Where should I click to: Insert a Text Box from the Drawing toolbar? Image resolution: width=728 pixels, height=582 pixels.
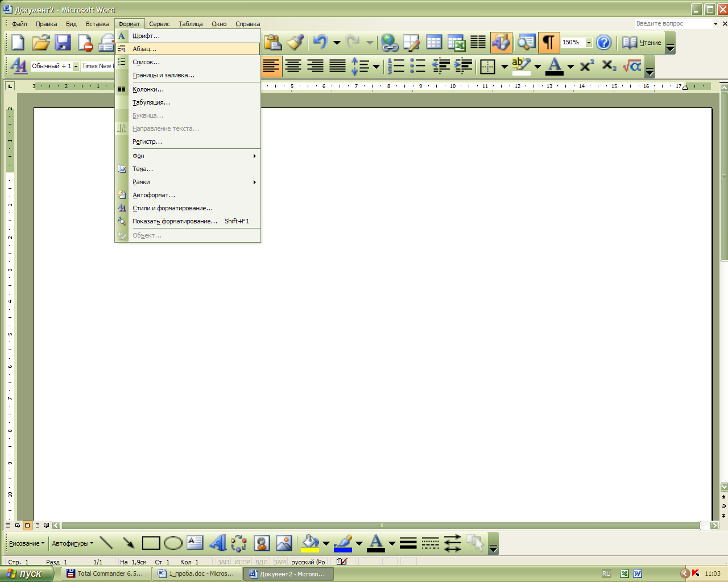pos(195,543)
